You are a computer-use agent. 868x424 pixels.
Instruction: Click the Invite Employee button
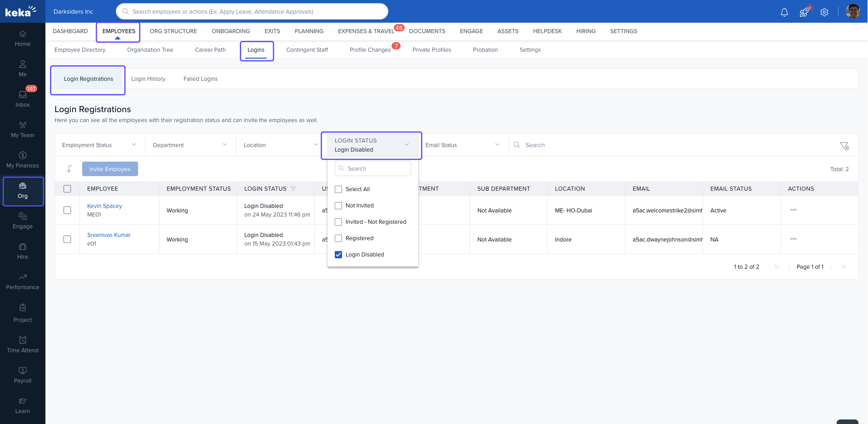coord(110,169)
